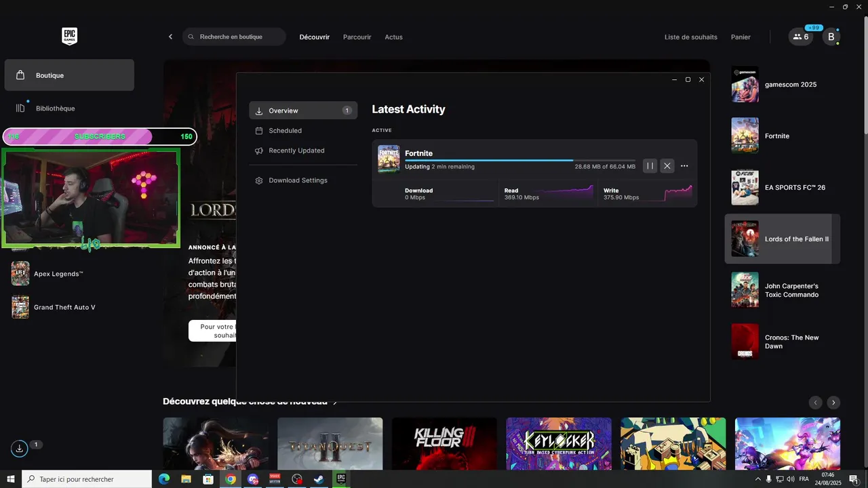868x488 pixels.
Task: Select EA SPORTS FC 26 item
Action: tap(783, 187)
